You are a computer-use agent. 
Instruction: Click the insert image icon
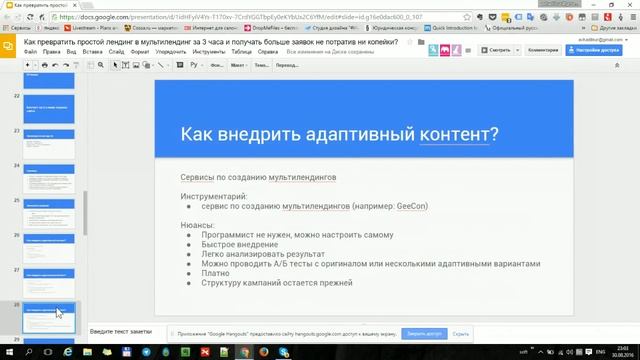tap(136, 65)
